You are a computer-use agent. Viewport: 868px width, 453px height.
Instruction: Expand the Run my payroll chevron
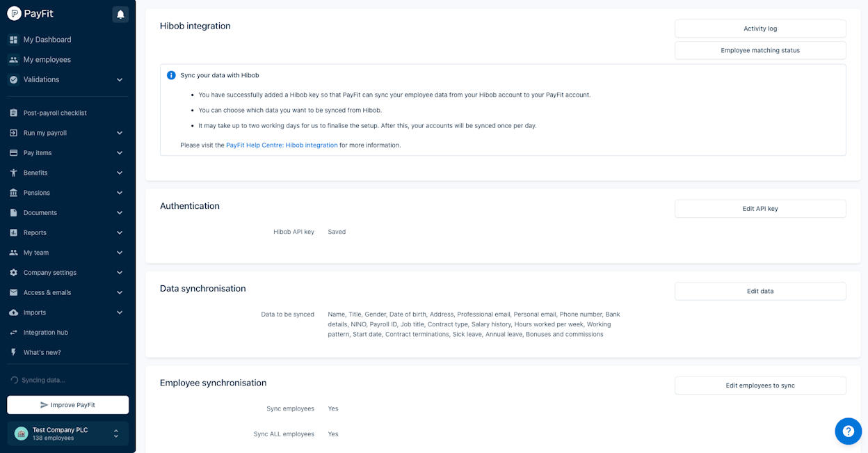[x=120, y=133]
